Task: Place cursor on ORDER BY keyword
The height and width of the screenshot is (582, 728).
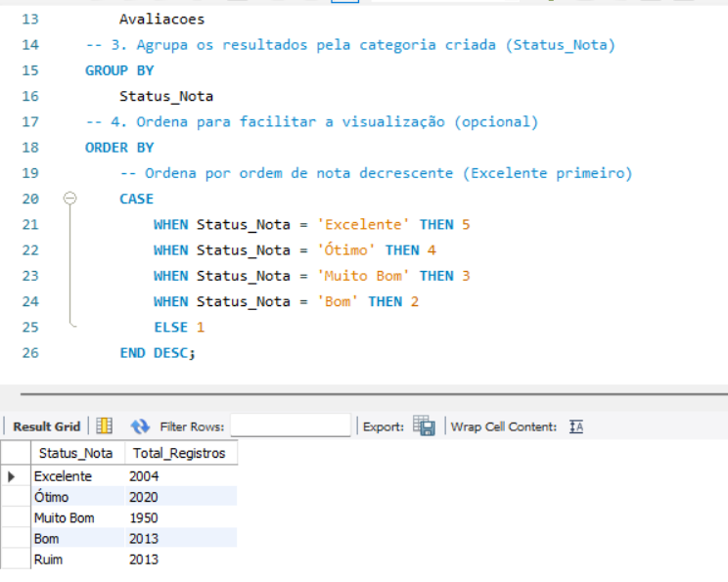Action: tap(119, 148)
